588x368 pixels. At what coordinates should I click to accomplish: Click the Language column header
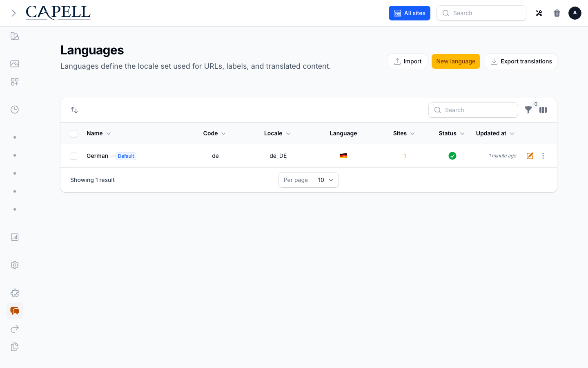tap(343, 133)
